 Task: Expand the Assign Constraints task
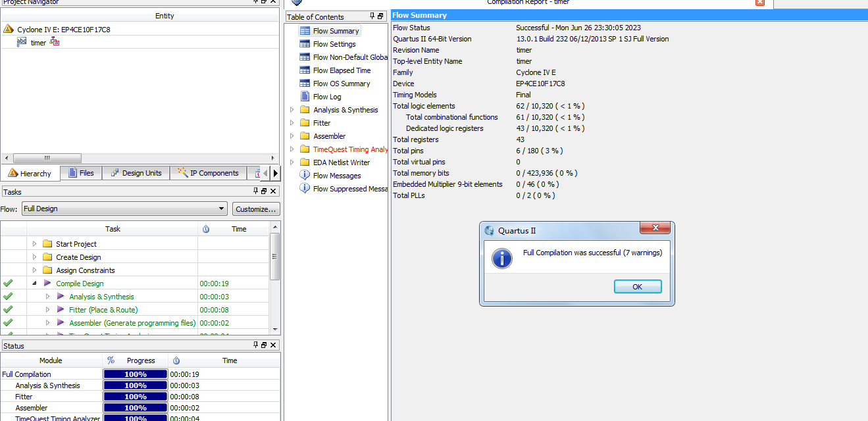pos(34,270)
